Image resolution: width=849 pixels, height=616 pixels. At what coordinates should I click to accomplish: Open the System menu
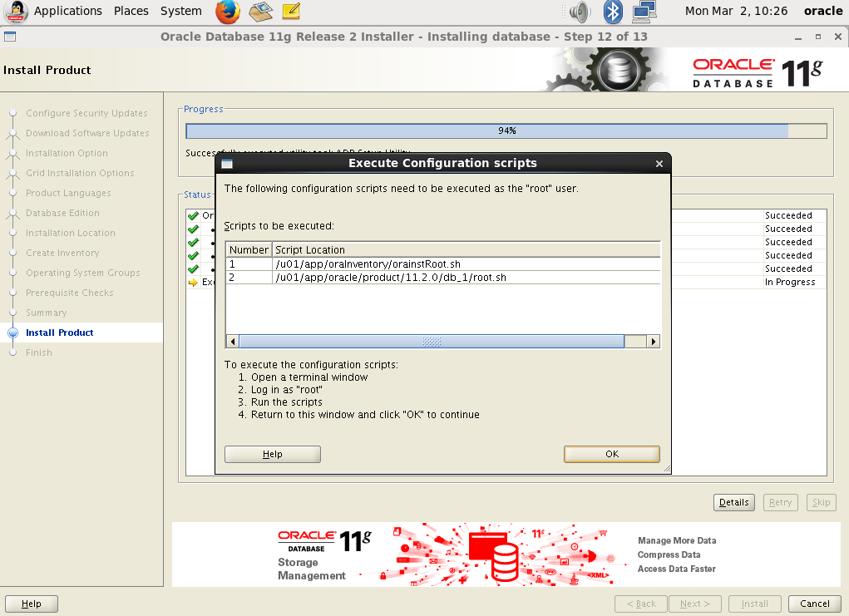click(180, 11)
